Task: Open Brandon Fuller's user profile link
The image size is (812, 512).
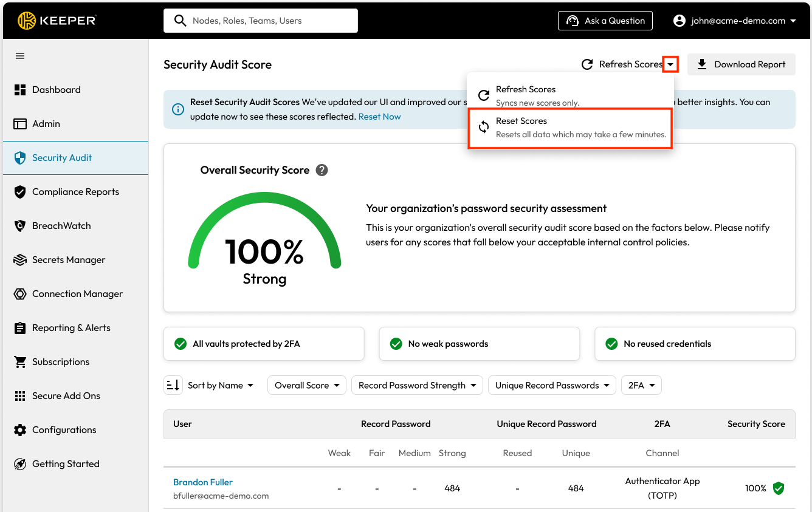Action: coord(203,482)
